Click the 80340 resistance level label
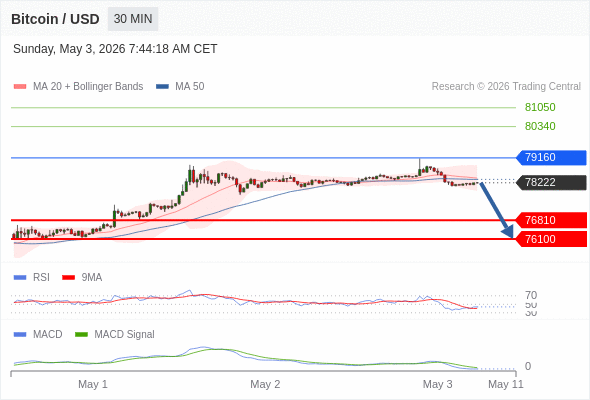This screenshot has width=590, height=400. click(x=540, y=126)
